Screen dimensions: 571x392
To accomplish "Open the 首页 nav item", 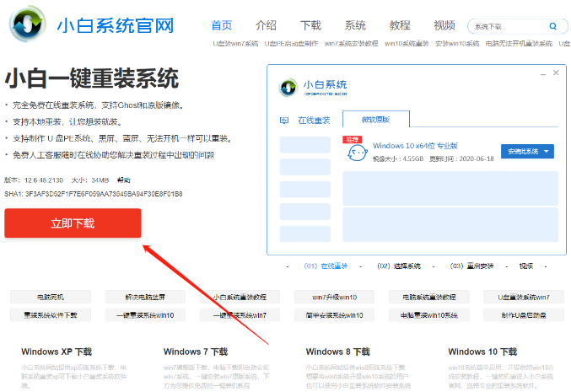I will coord(222,25).
